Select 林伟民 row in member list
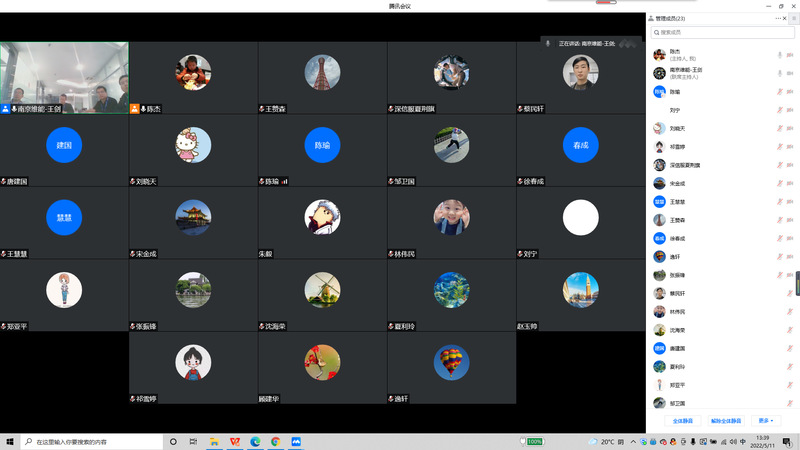 (722, 312)
